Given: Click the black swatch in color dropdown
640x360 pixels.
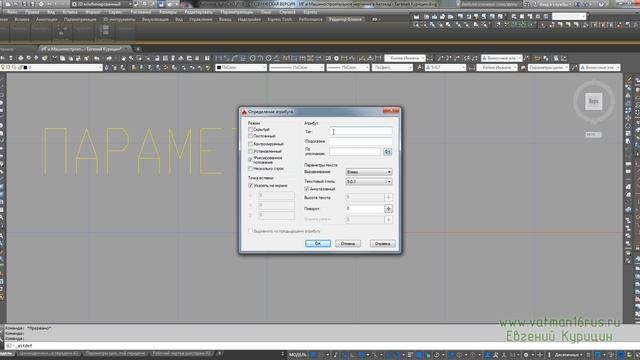Looking at the screenshot, I should [219, 67].
